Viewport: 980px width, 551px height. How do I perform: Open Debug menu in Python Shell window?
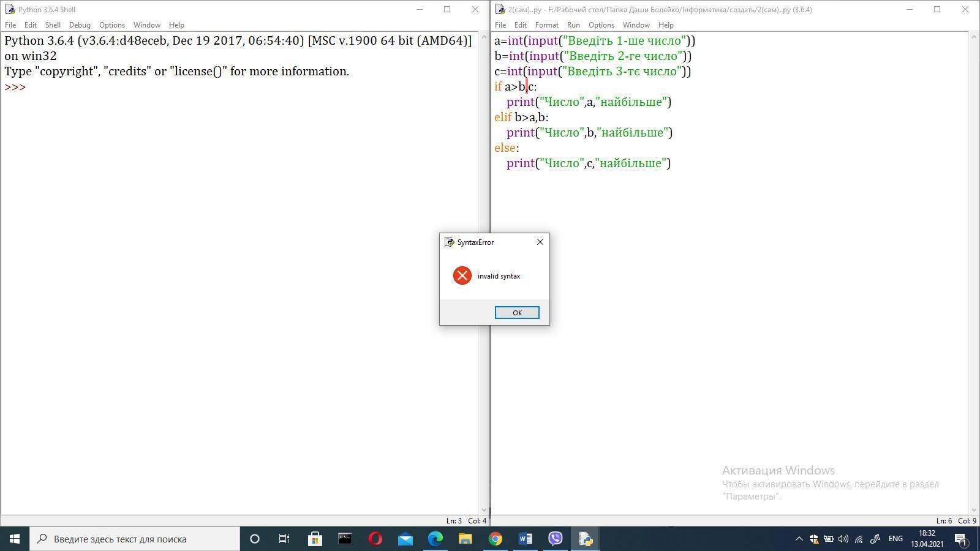(80, 25)
